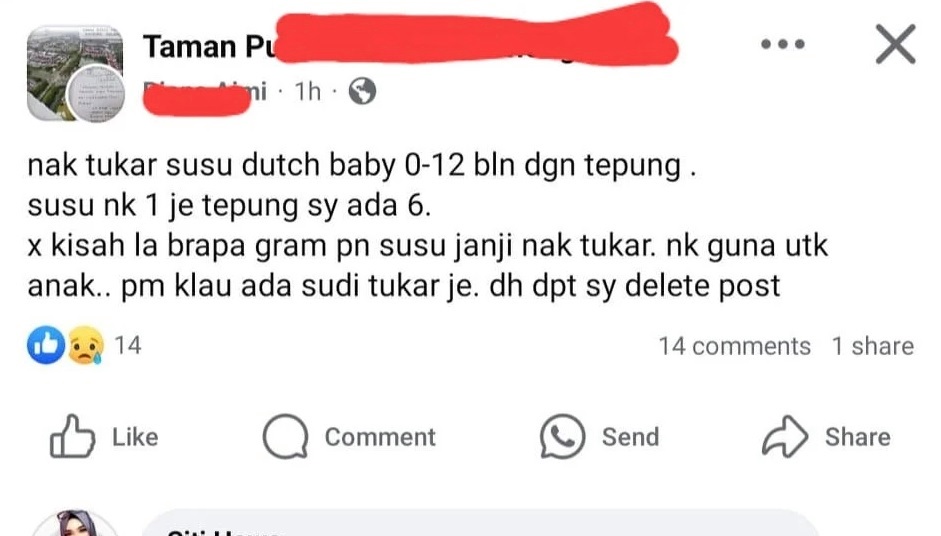Open the group cover photo thumbnail
The width and height of the screenshot is (941, 536).
75,73
